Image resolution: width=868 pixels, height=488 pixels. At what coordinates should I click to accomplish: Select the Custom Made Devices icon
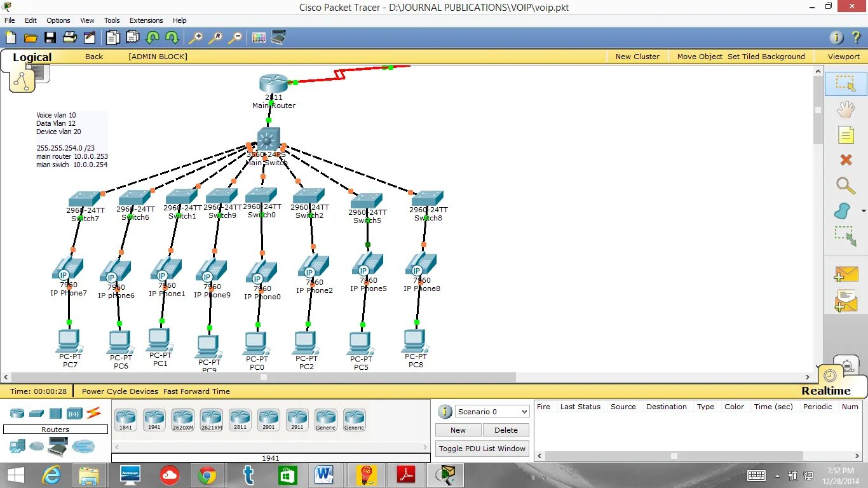(x=58, y=446)
